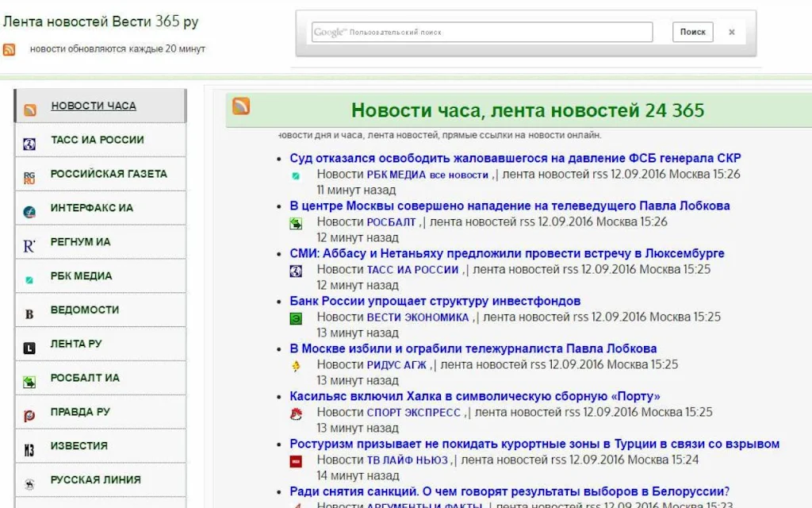Click the Русская линия icon in the sidebar
Viewport: 812px width, 508px height.
[29, 484]
